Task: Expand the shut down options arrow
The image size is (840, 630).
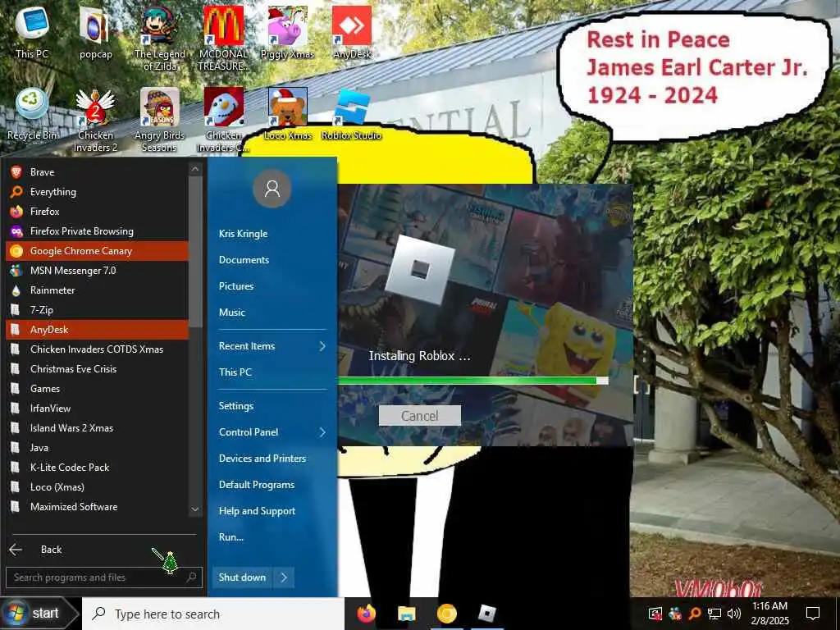Action: 283,577
